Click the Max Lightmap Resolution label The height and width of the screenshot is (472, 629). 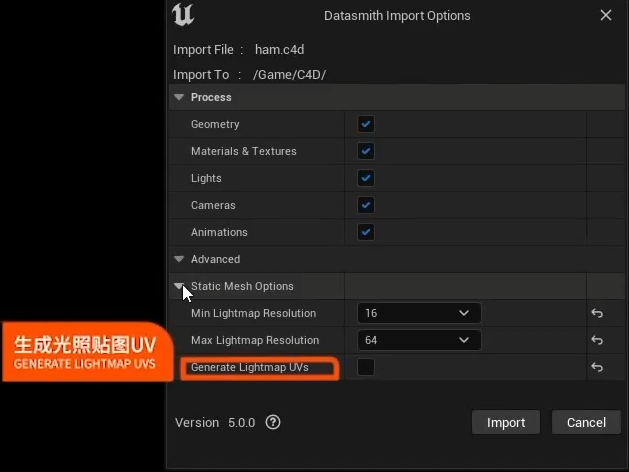(255, 340)
